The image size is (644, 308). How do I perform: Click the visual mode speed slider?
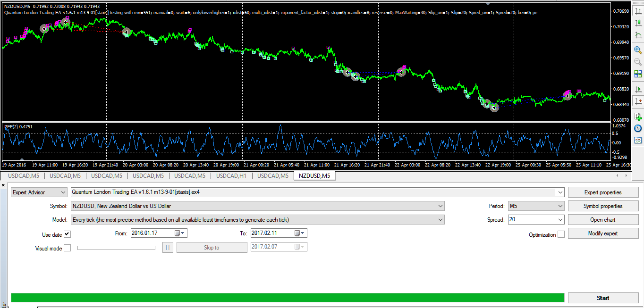(116, 248)
